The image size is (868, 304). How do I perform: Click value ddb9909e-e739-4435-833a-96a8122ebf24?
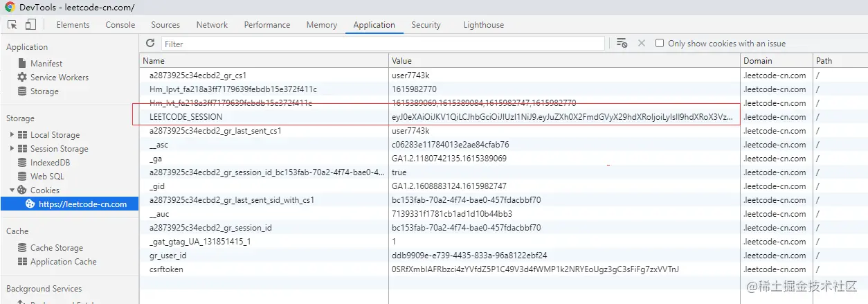click(469, 256)
